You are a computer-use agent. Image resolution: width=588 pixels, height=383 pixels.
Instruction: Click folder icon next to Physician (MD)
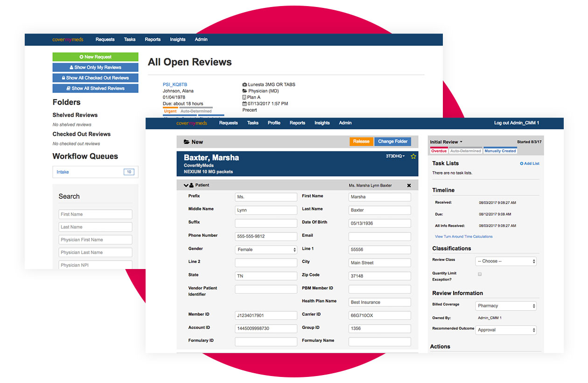pyautogui.click(x=245, y=91)
